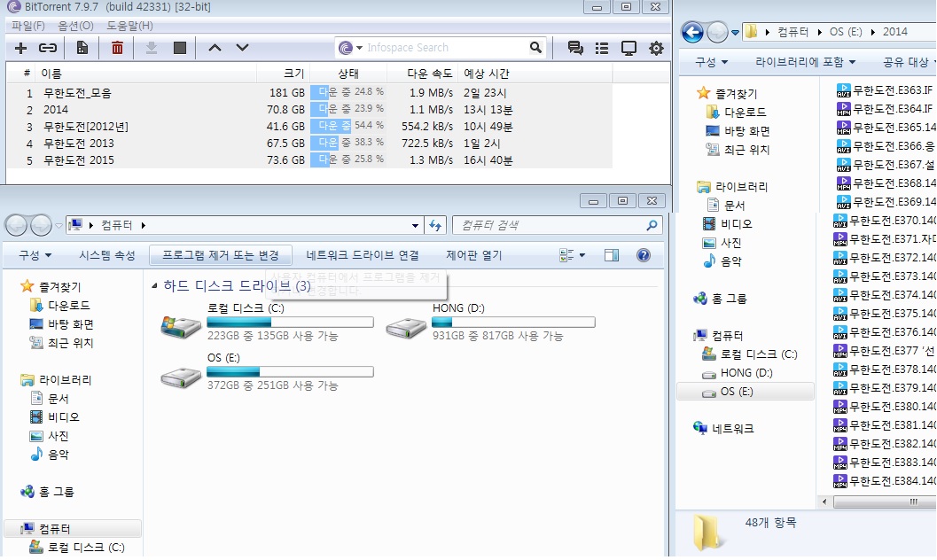Viewport: 937px width, 560px height.
Task: Remove selected torrent with trash icon
Action: 117,48
